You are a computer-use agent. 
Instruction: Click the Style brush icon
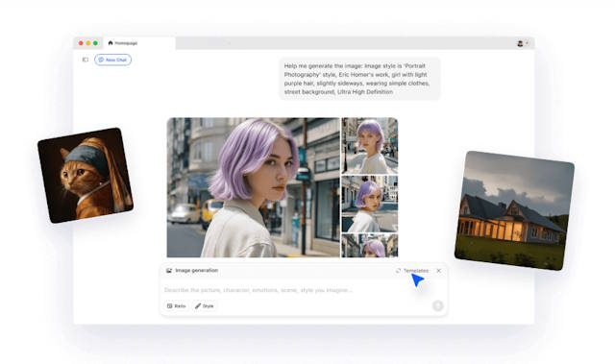click(x=198, y=306)
